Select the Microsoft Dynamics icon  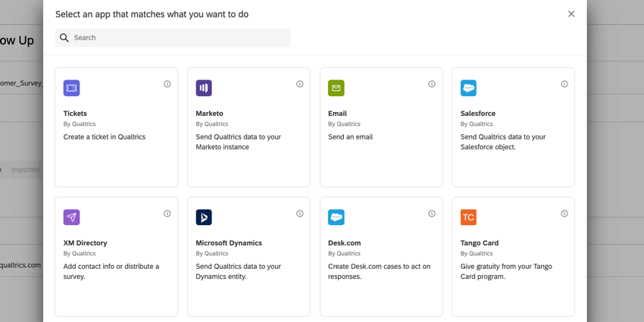pyautogui.click(x=204, y=217)
